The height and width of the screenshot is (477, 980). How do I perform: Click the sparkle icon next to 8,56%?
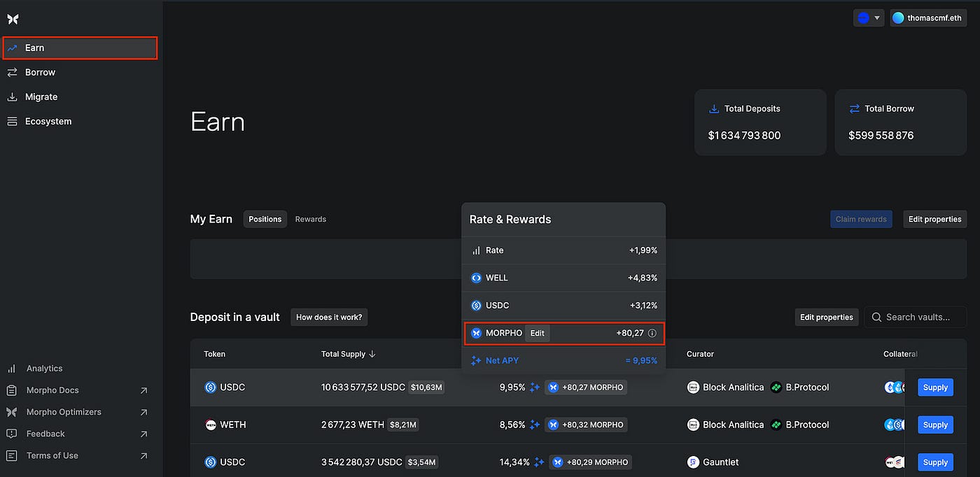click(535, 425)
